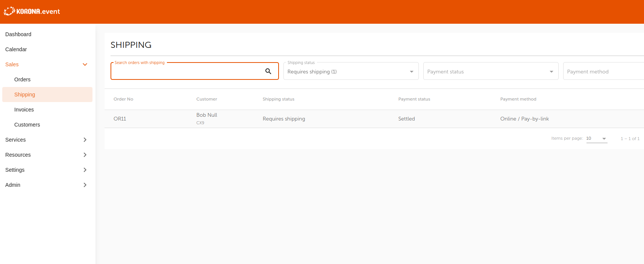Viewport: 644px width, 264px height.
Task: Open the Shipping status dropdown
Action: 351,71
